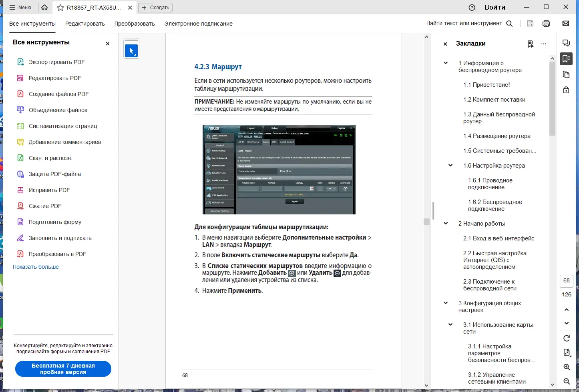Click the bookmarks panel scrollbar thumb
Image resolution: width=579 pixels, height=392 pixels.
552,98
